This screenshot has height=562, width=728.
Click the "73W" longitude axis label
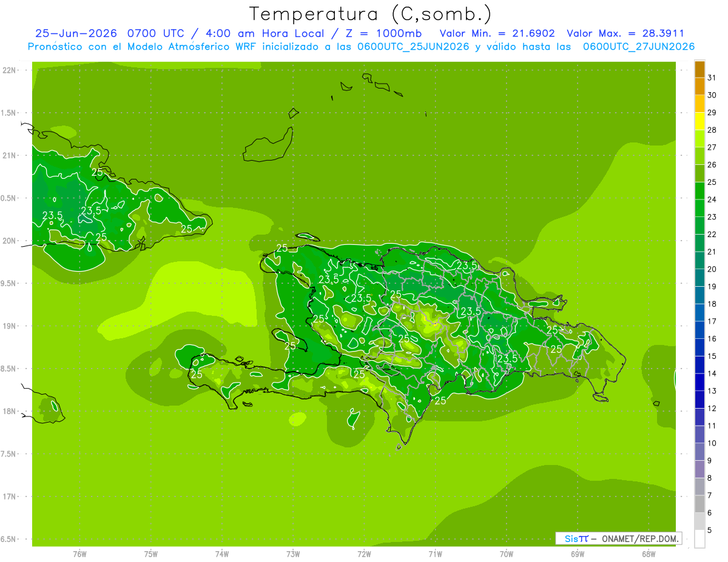[293, 554]
